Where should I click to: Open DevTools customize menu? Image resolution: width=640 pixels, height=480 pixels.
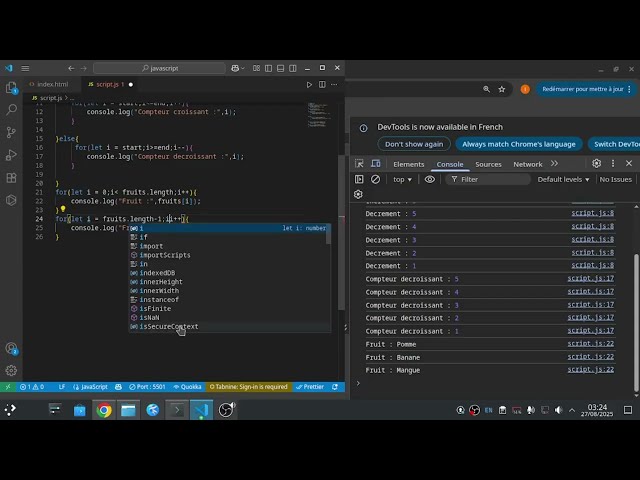click(613, 163)
